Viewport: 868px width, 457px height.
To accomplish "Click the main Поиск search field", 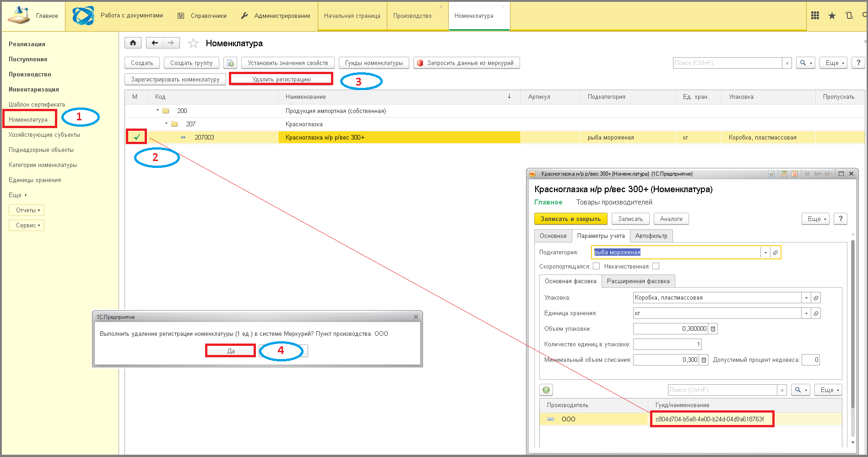I will click(x=727, y=63).
